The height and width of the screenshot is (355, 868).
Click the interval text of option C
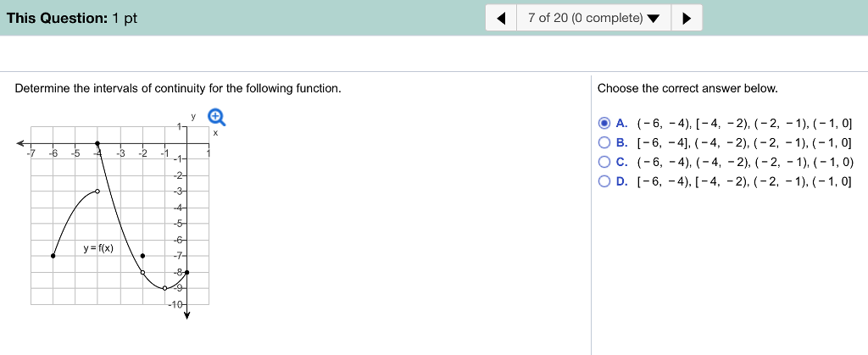coord(744,162)
